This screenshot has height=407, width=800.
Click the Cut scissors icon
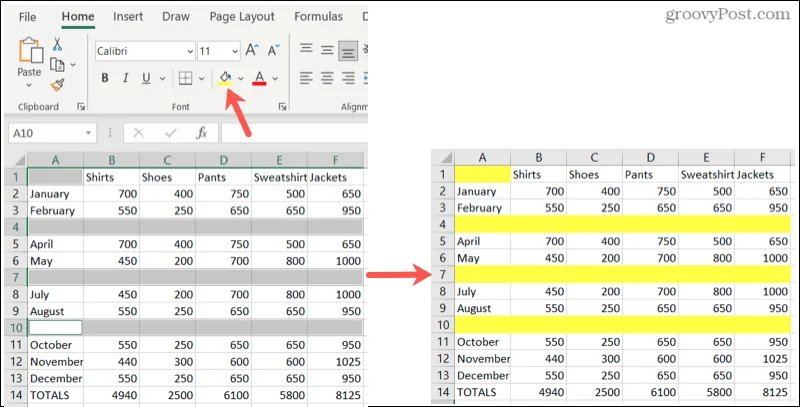tap(57, 44)
